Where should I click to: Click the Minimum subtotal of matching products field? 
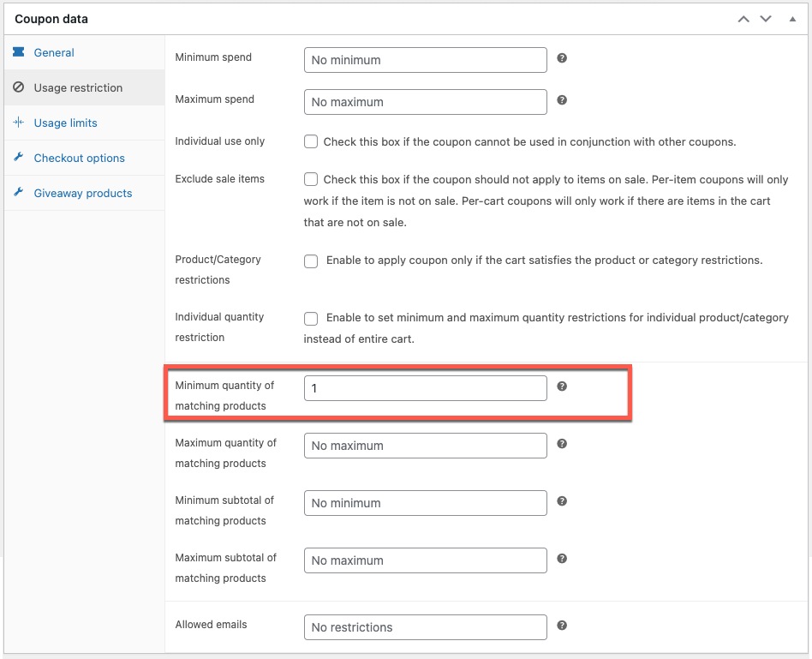coord(425,503)
